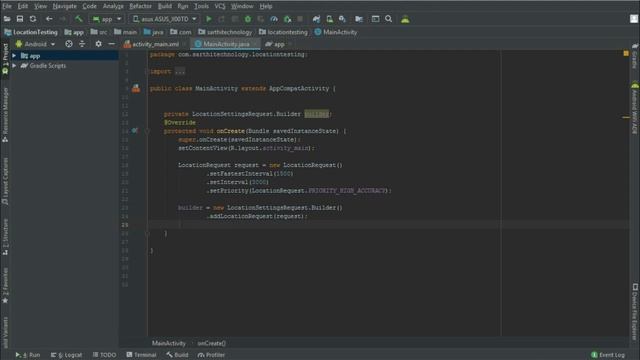This screenshot has width=640, height=360.
Task: Expand the folded import region
Action: 180,71
